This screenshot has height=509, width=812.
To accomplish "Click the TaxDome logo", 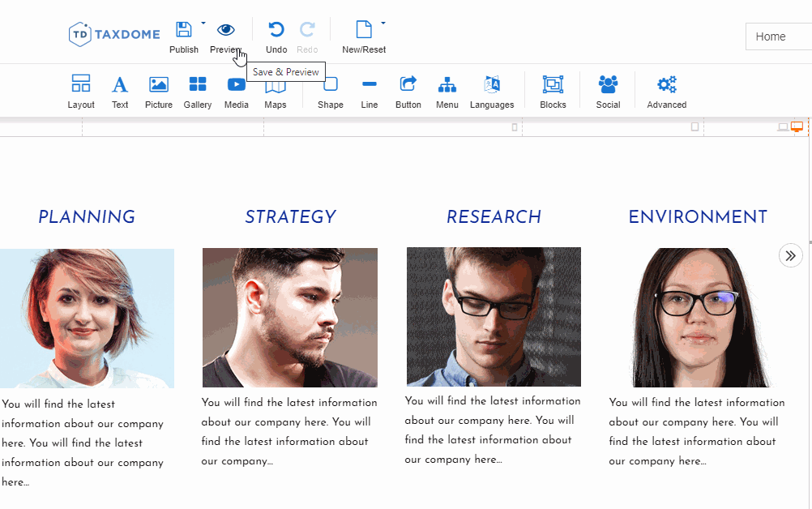I will pos(114,34).
